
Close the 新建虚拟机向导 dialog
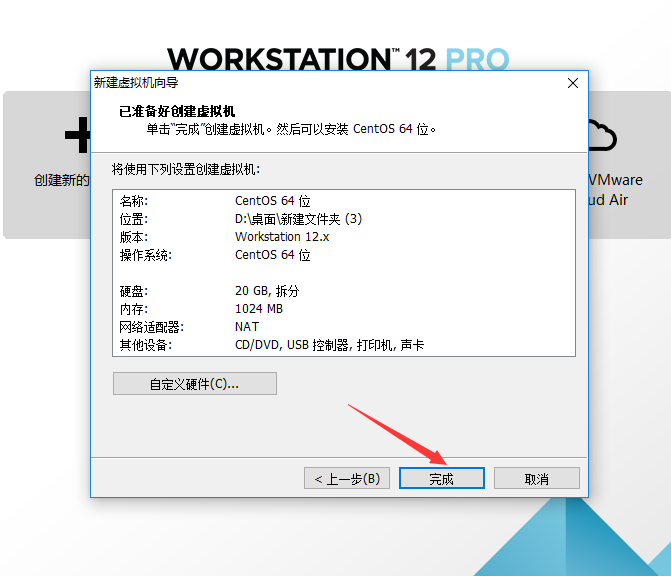(x=573, y=83)
